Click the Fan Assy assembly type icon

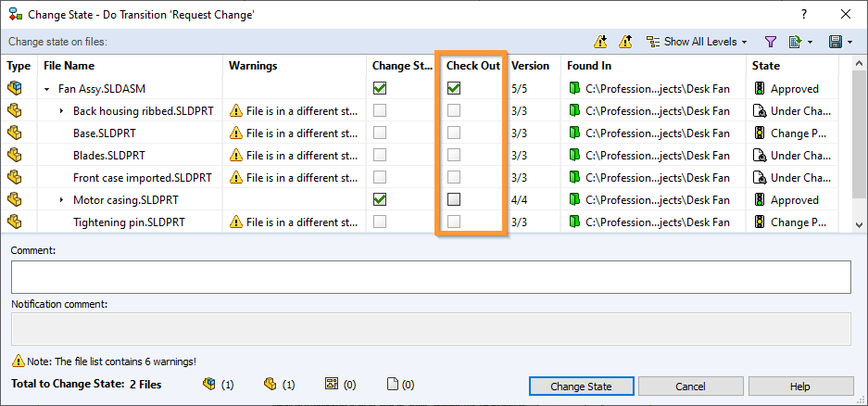pyautogui.click(x=15, y=89)
